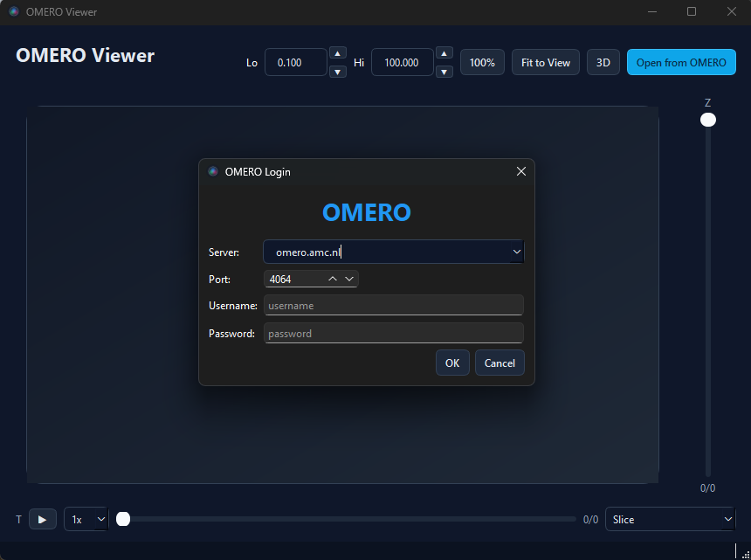Cancel the OMERO login dialog
This screenshot has width=751, height=560.
coord(500,363)
